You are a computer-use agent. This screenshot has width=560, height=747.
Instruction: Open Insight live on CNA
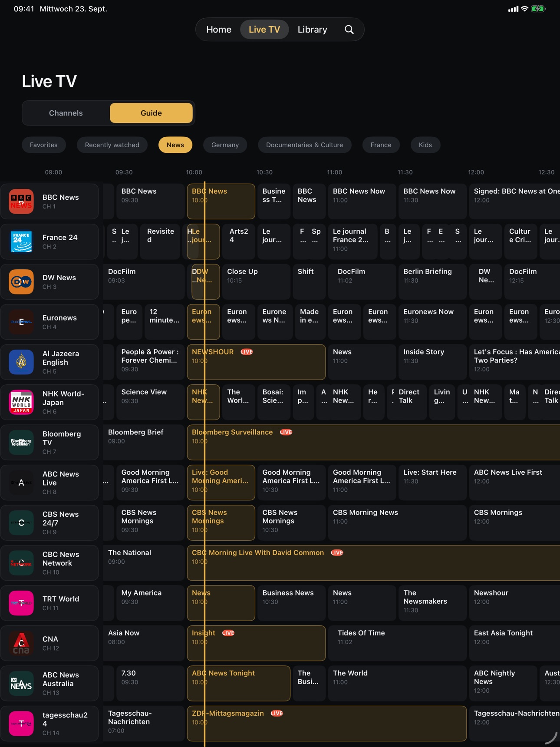coord(256,643)
